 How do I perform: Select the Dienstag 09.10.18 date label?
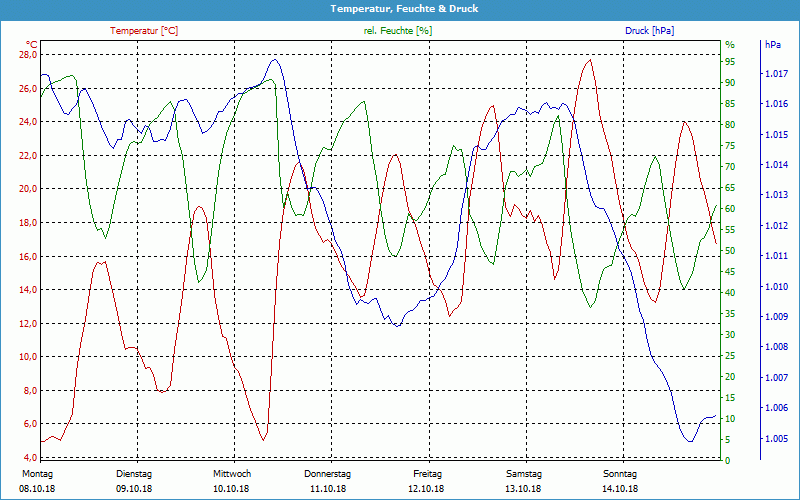click(134, 481)
